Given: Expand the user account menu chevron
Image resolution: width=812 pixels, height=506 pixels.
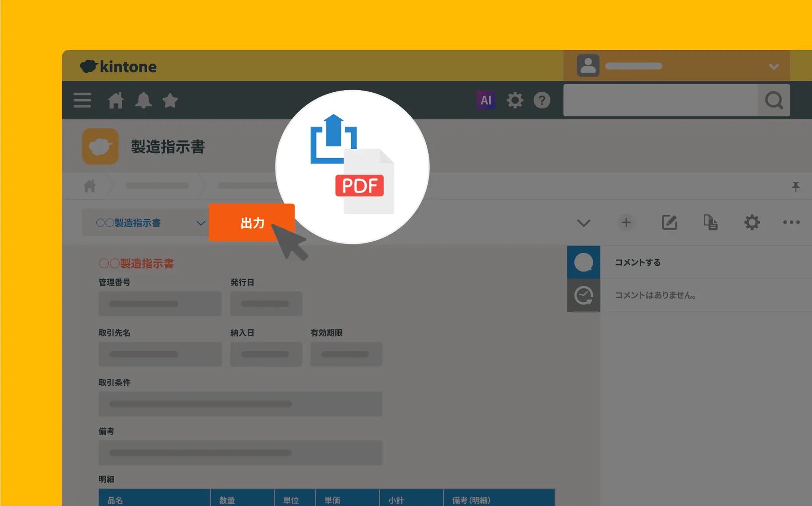Looking at the screenshot, I should tap(774, 66).
